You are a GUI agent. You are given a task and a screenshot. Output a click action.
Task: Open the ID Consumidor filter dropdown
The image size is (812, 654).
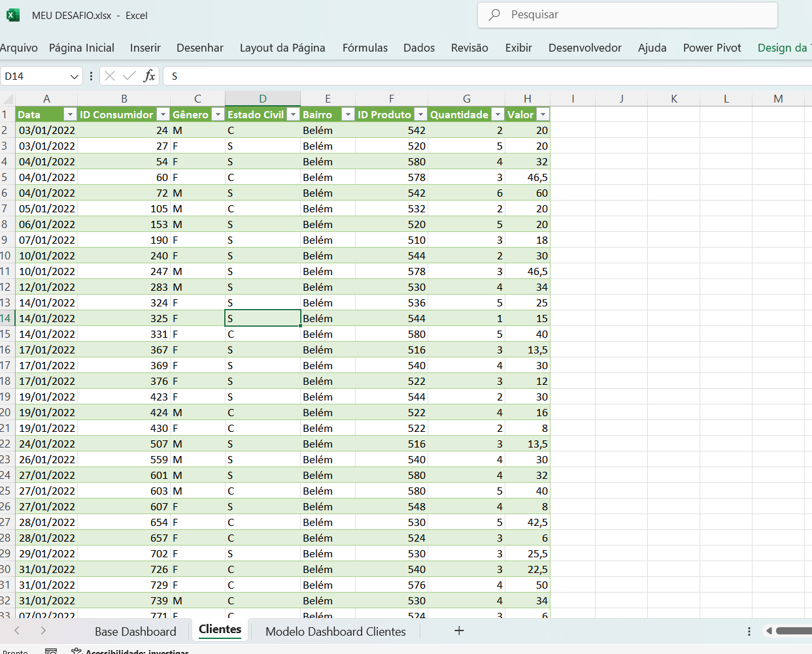[x=163, y=114]
